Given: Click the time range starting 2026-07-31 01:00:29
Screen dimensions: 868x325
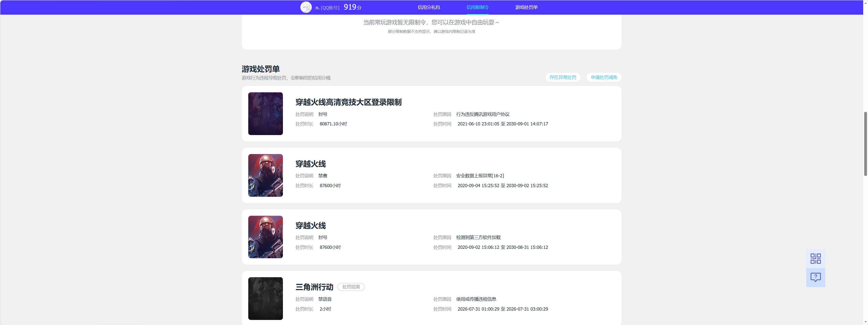Looking at the screenshot, I should coord(503,309).
